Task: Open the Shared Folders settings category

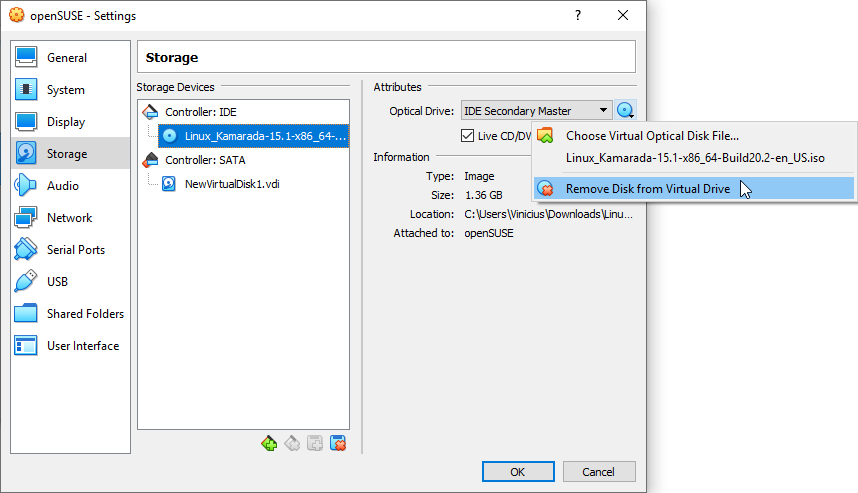Action: tap(85, 314)
